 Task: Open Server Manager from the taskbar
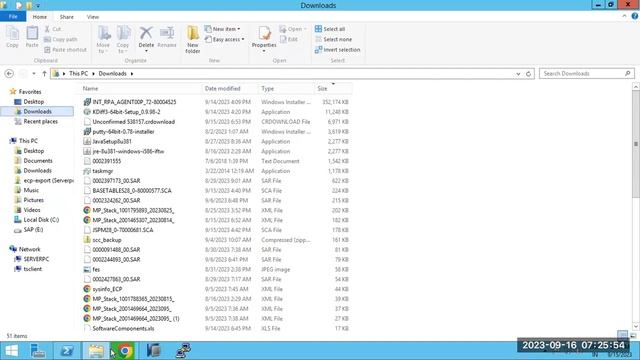[38, 351]
